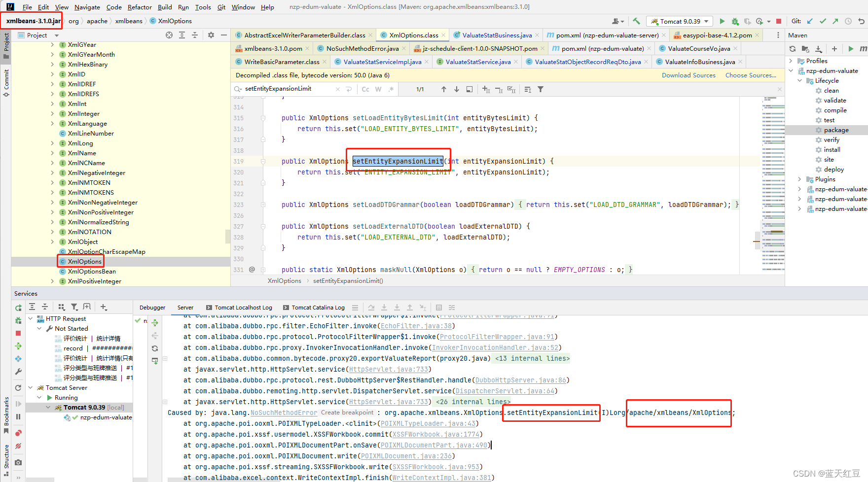Commit changes using the Git checkmark icon
The width and height of the screenshot is (868, 482).
[823, 21]
